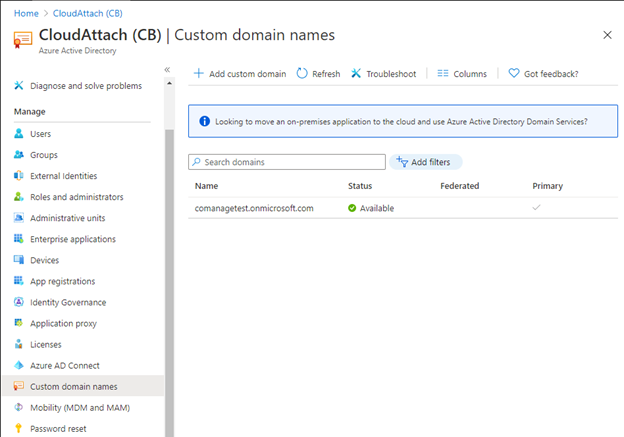Viewport: 624px width, 437px height.
Task: Click the Primary checkmark in domain row
Action: point(536,207)
